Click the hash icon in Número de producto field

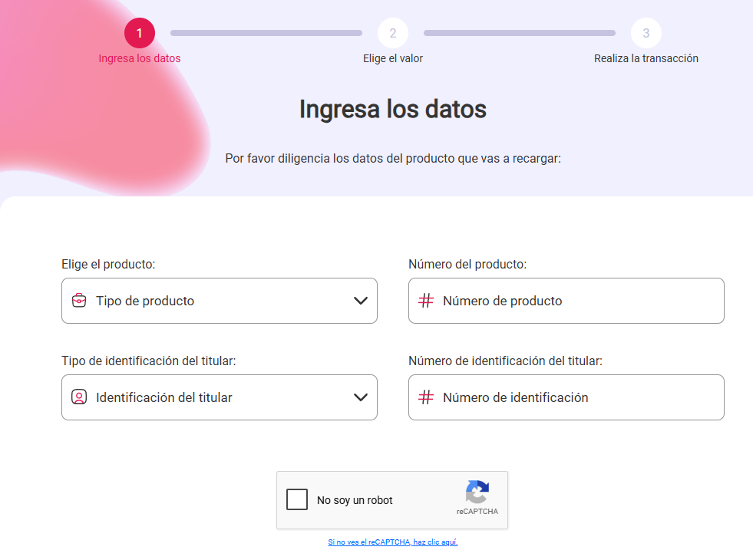tap(426, 301)
